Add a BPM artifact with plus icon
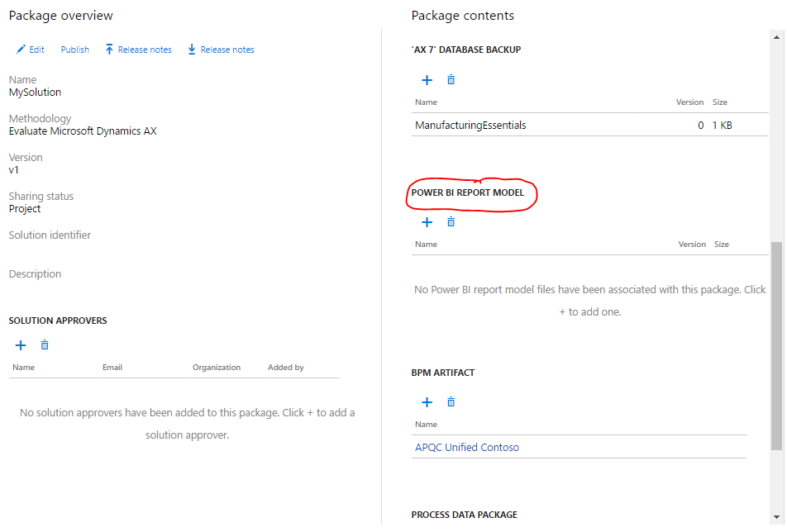 427,402
